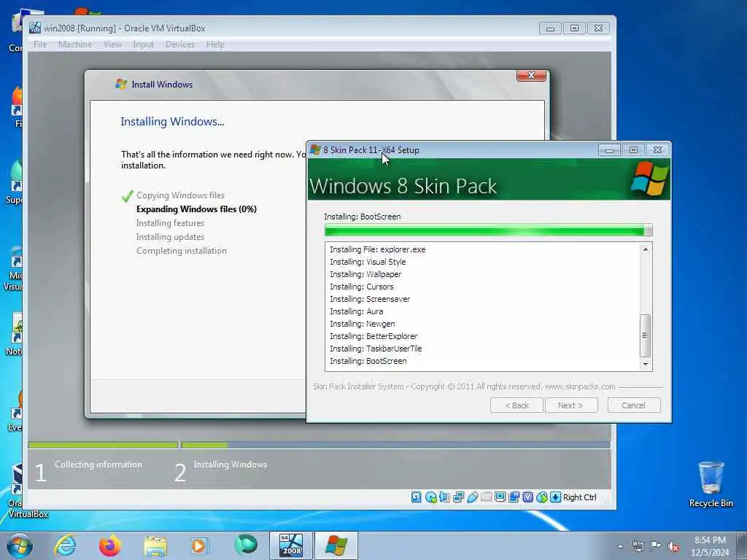
Task: Switch to Skin Pack Setup taskbar button
Action: [x=336, y=545]
